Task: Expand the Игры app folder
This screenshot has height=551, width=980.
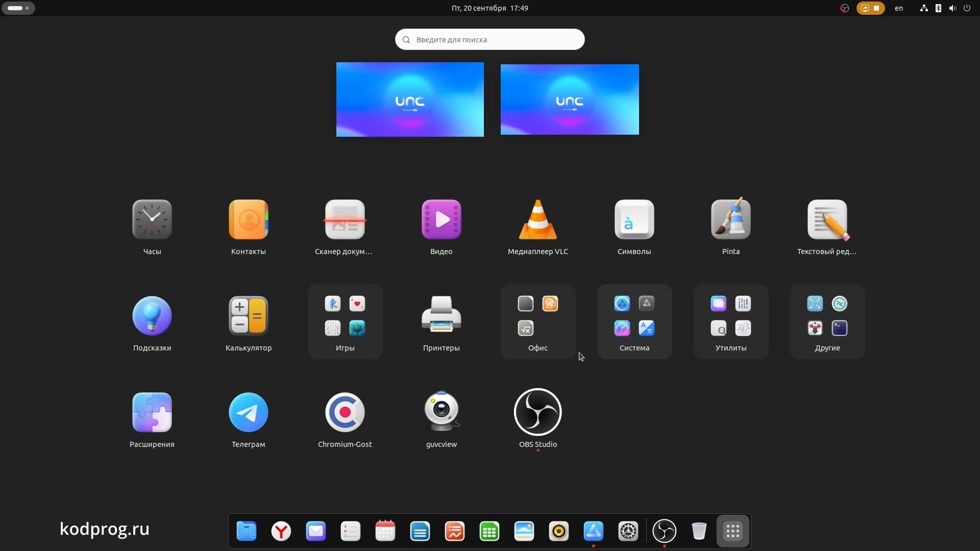Action: click(x=345, y=321)
